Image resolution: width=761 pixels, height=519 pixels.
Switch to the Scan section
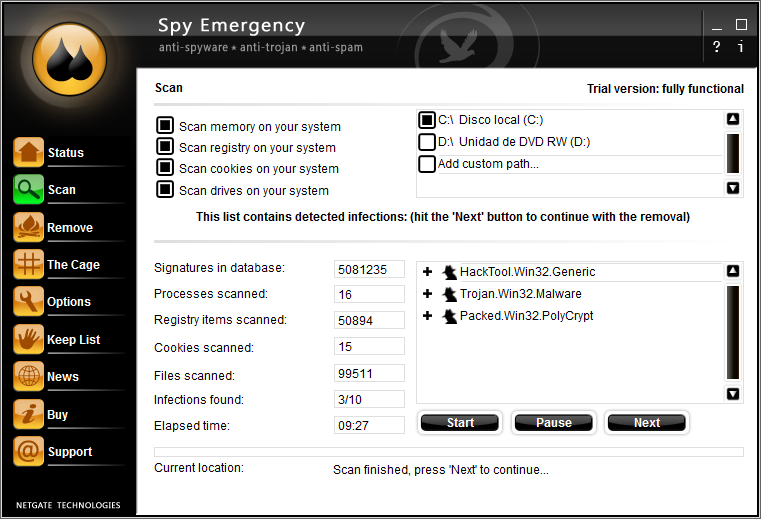61,190
